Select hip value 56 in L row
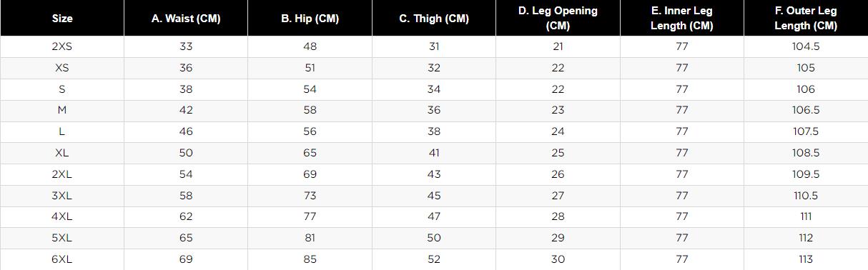 point(310,131)
